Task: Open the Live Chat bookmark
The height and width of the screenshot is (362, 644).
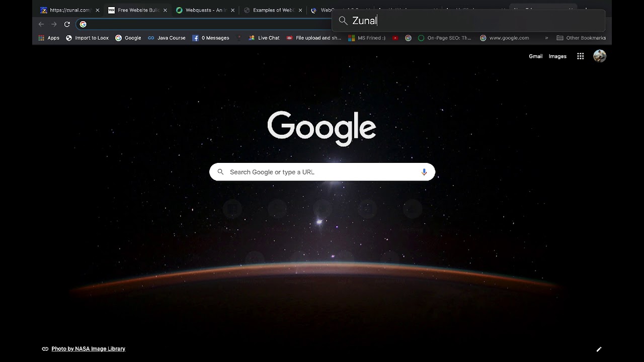Action: 264,38
